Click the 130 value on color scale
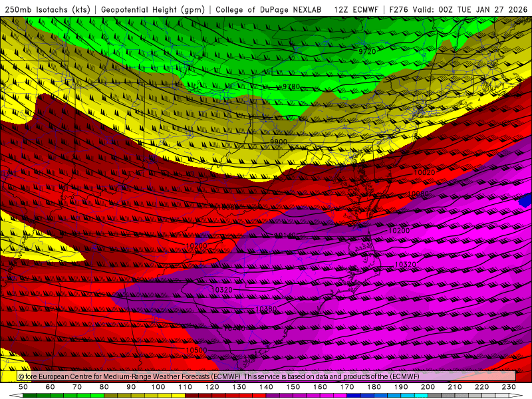The width and height of the screenshot is (532, 399). [x=239, y=387]
